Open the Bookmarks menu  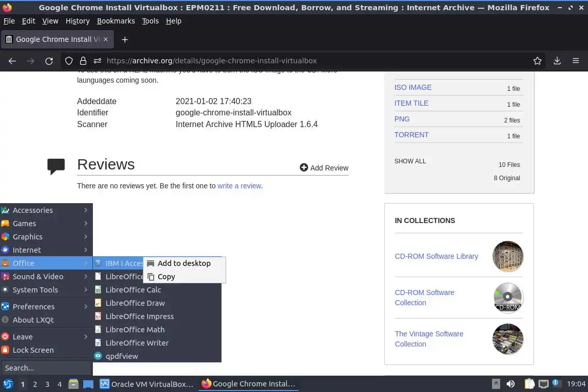[x=116, y=21]
